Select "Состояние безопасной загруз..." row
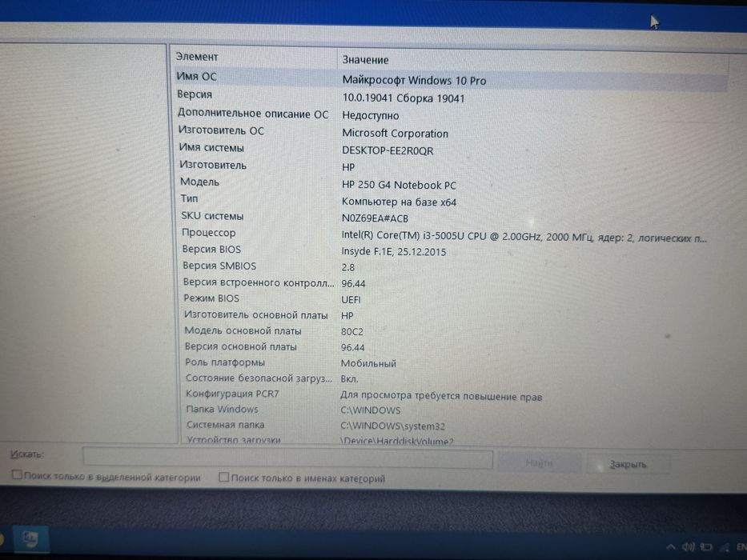Screen dimensions: 747x560 pyautogui.click(x=259, y=378)
